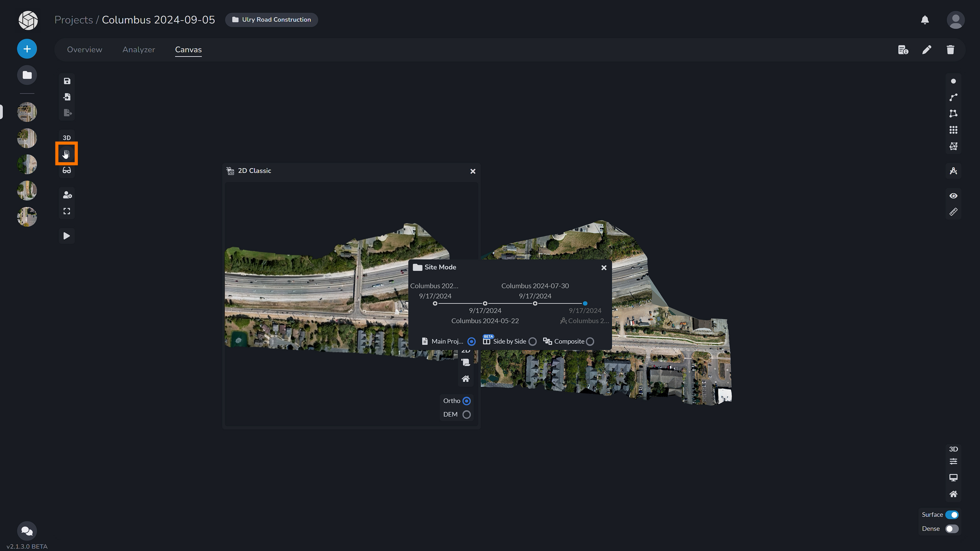Select Composite mode in Site Mode
The height and width of the screenshot is (551, 980).
(x=590, y=342)
